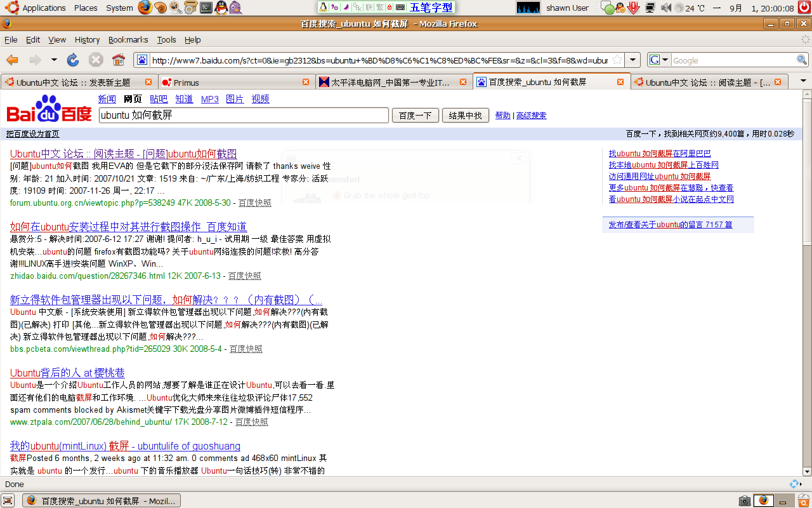Close the 百度搜索_ubuntu 如何截屏 tab
This screenshot has width=812, height=508.
point(620,82)
